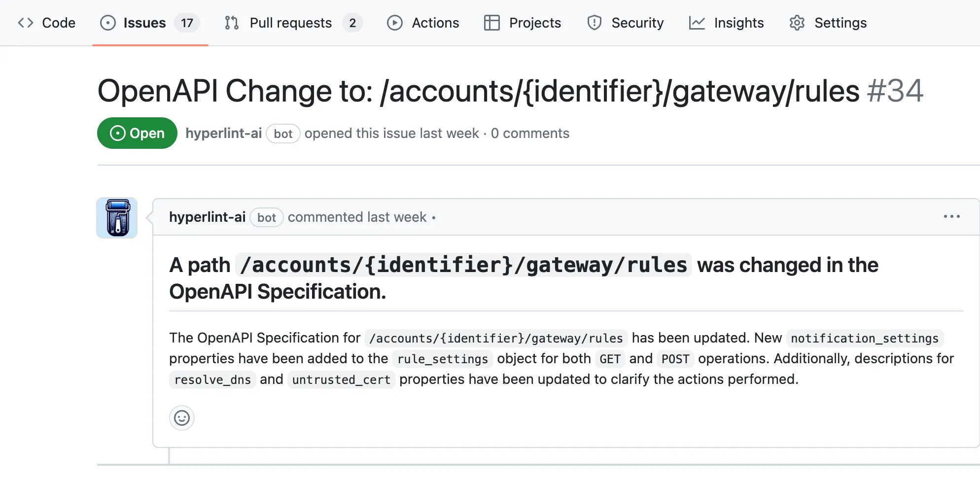This screenshot has height=480, width=980.
Task: Click the Code brackets icon
Action: point(26,23)
